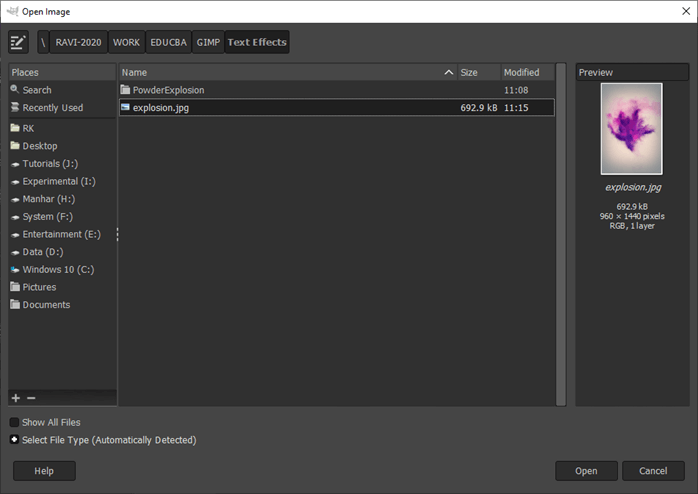Click the Windows 10 (C:) drive icon
The height and width of the screenshot is (494, 698).
tap(15, 270)
